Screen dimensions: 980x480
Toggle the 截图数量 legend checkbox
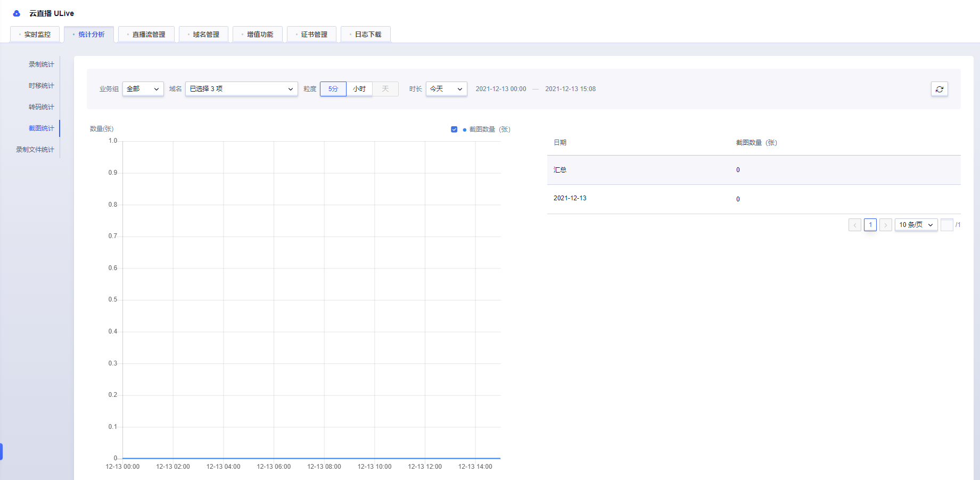pyautogui.click(x=454, y=129)
